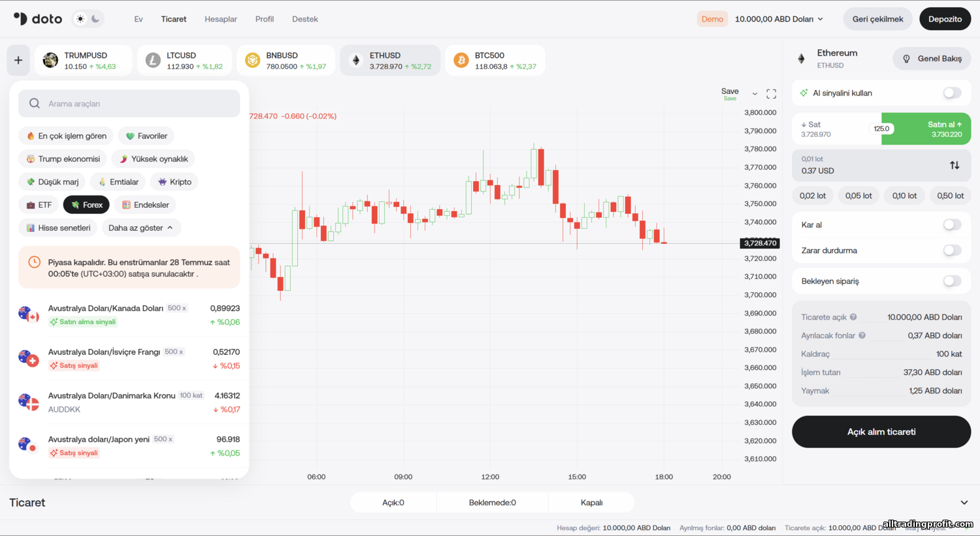Click the search magnifier icon
980x536 pixels.
[x=35, y=103]
